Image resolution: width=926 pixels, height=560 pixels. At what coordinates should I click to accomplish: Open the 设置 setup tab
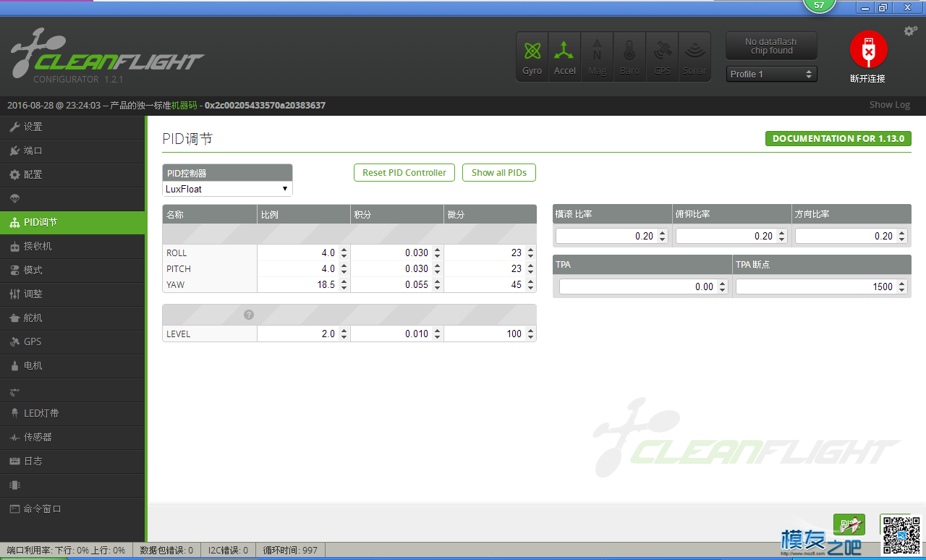click(72, 127)
